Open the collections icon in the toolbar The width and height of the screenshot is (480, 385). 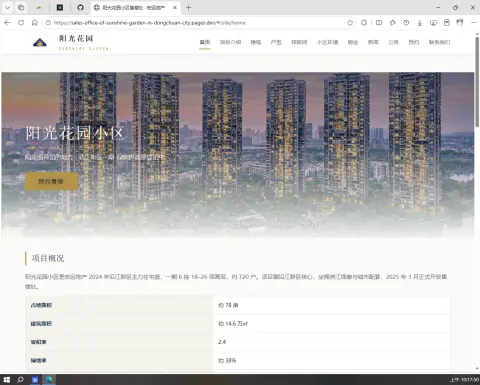447,23
